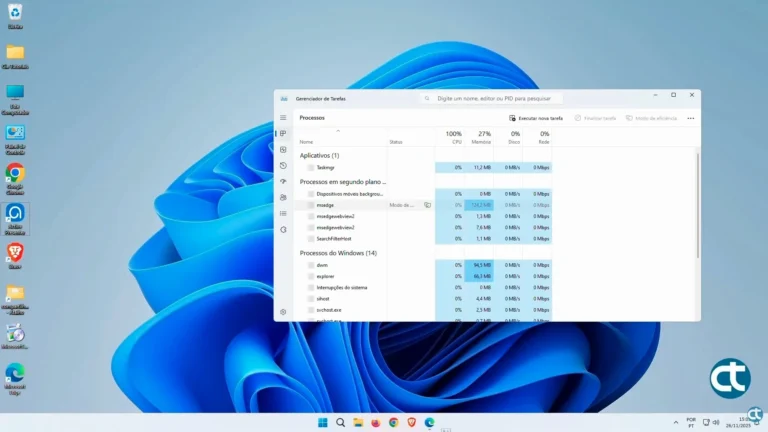This screenshot has width=768, height=432.
Task: Click the network icon in system tray
Action: click(x=706, y=423)
